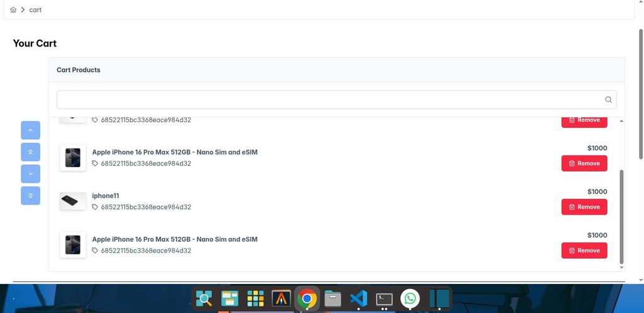
Task: Select the iphone11 product name
Action: tap(106, 196)
